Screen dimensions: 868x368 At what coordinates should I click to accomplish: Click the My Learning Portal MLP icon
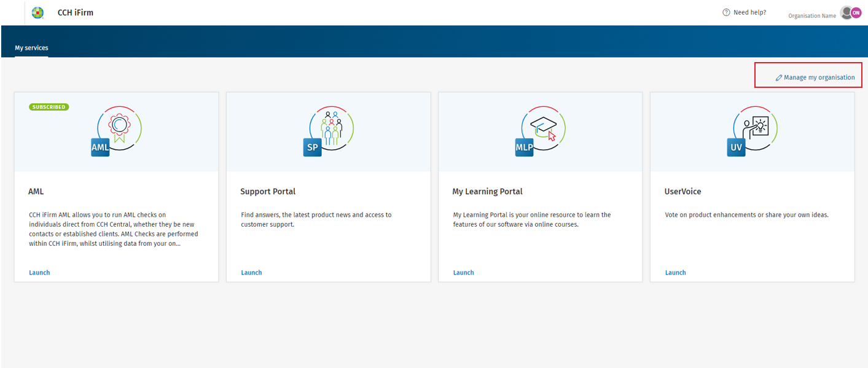click(541, 131)
